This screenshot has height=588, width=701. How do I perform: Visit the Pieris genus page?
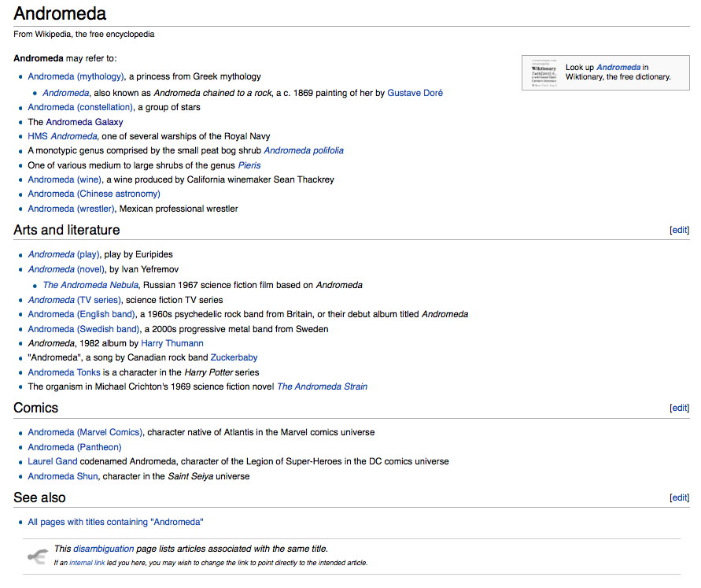(x=249, y=165)
